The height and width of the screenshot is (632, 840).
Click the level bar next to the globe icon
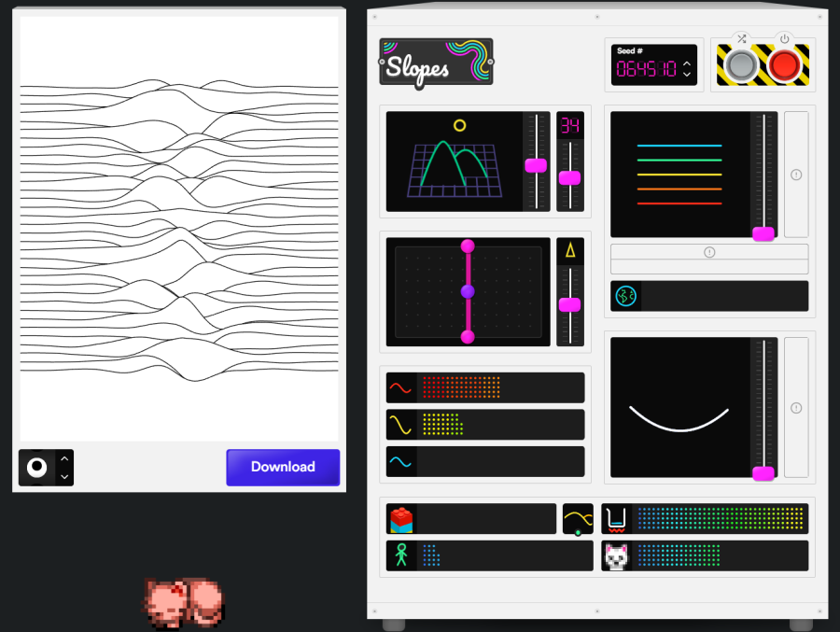pos(723,296)
